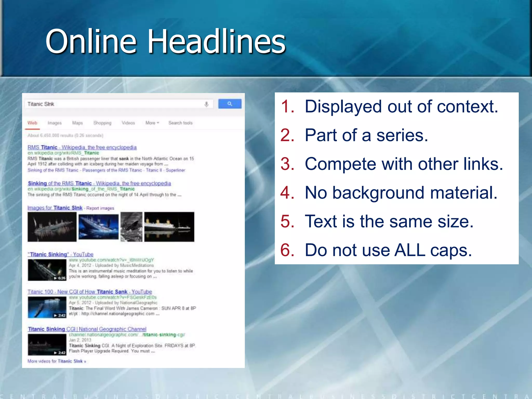Click Images for Titanic Slnk link
532x399 pixels.
pos(55,208)
